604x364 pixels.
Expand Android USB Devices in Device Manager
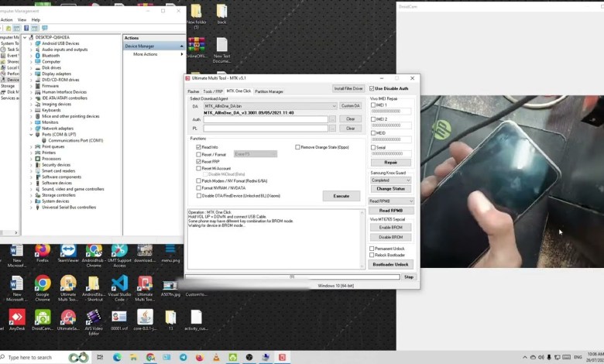click(x=31, y=43)
